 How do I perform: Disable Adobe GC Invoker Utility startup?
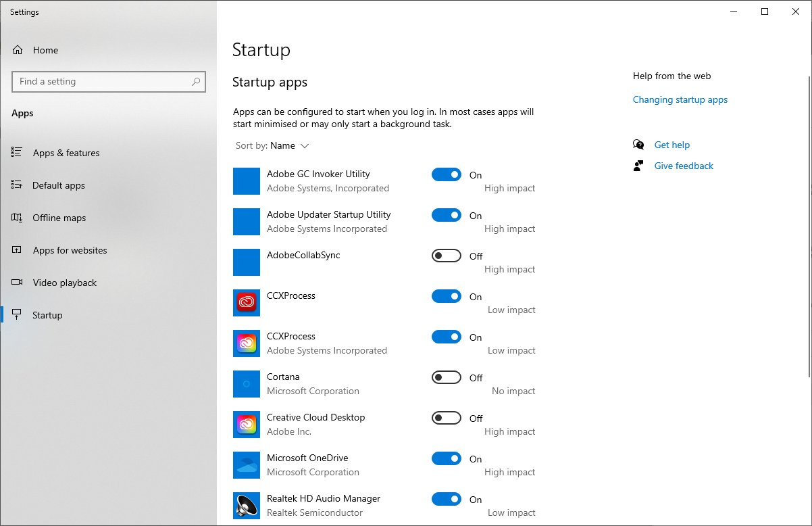(x=446, y=174)
